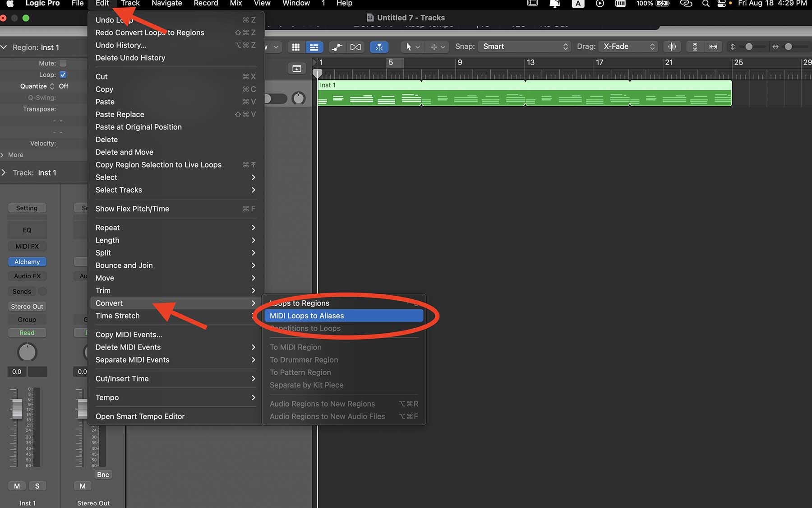812x508 pixels.
Task: Open the EQ slot on Inst 1 channel strip
Action: [x=27, y=230]
